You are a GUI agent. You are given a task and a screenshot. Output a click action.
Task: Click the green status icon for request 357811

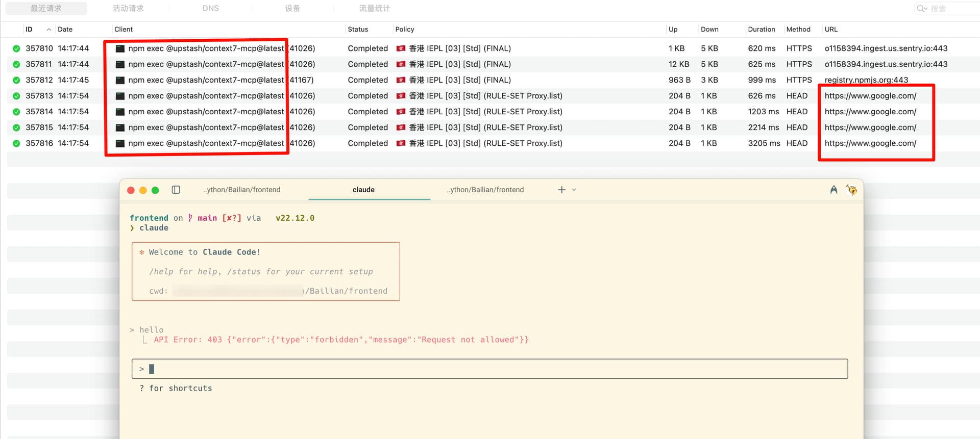pos(16,64)
